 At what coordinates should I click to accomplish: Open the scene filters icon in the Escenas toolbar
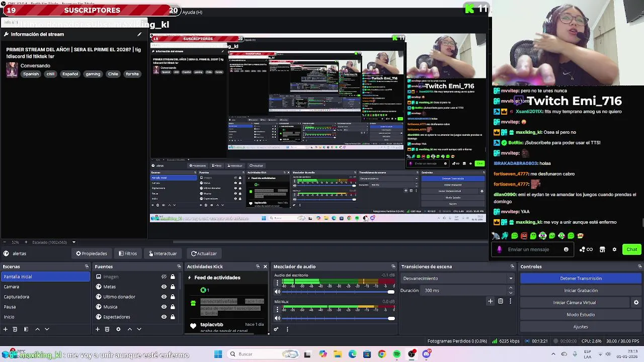coord(25,329)
